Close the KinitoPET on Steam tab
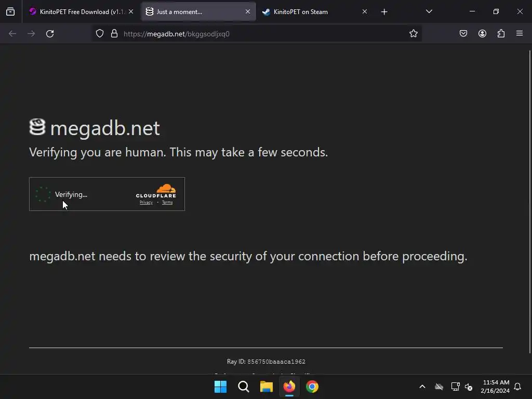Viewport: 532px width, 399px height. [x=364, y=11]
